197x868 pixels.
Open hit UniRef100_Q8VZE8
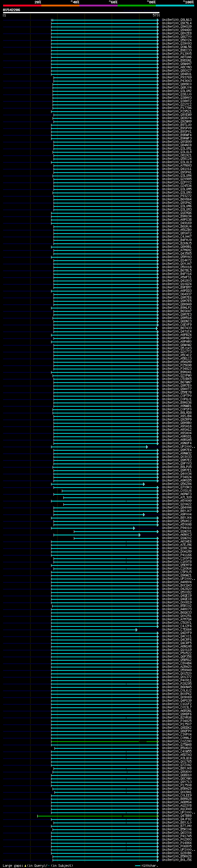tap(177, 33)
